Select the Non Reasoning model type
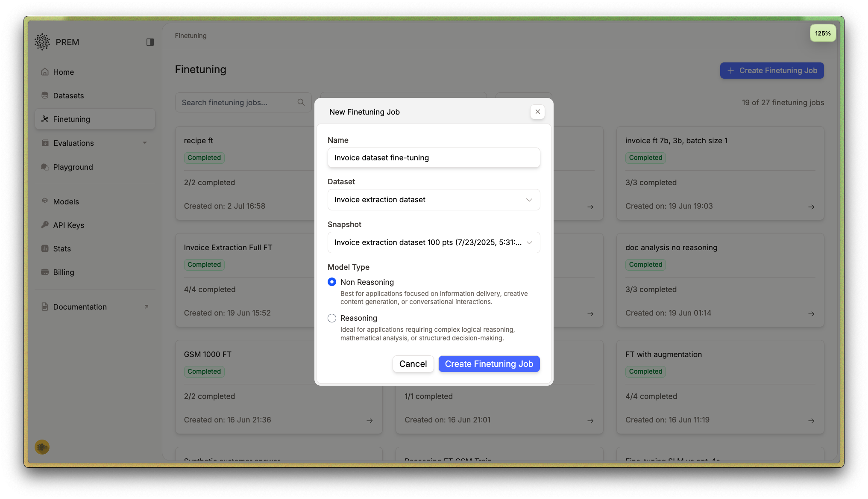This screenshot has height=499, width=868. (332, 282)
